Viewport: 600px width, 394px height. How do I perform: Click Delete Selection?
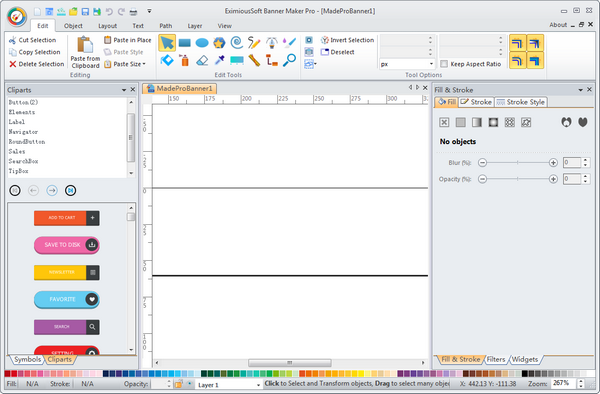pos(37,64)
